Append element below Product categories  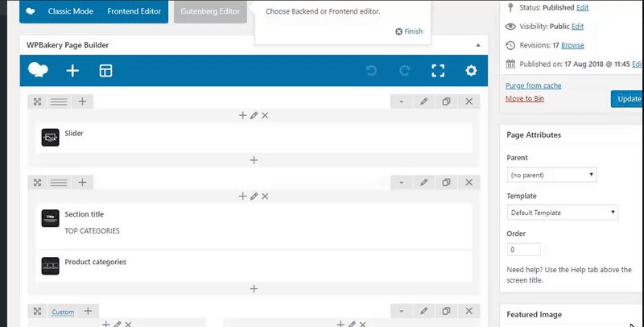(254, 289)
